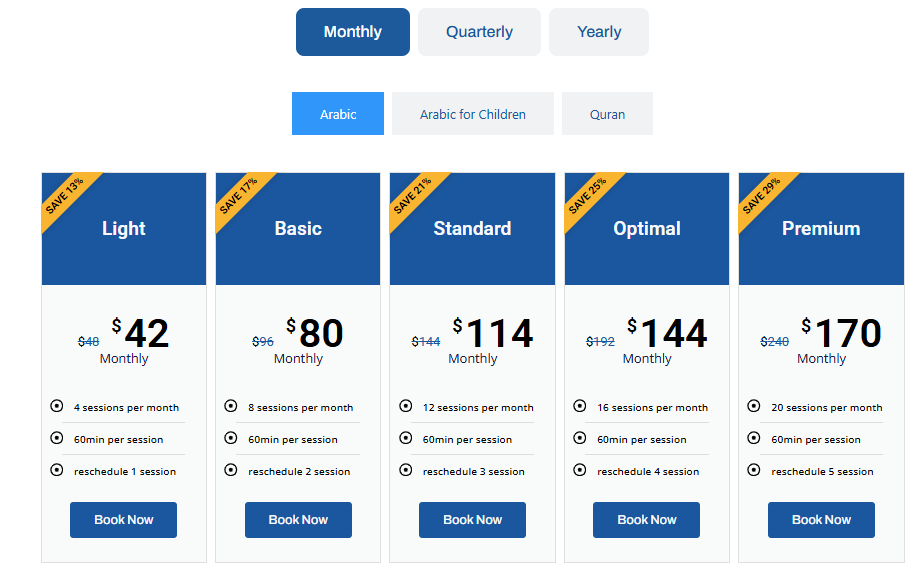Click bullet icon beside 4 sessions per month

pyautogui.click(x=56, y=406)
